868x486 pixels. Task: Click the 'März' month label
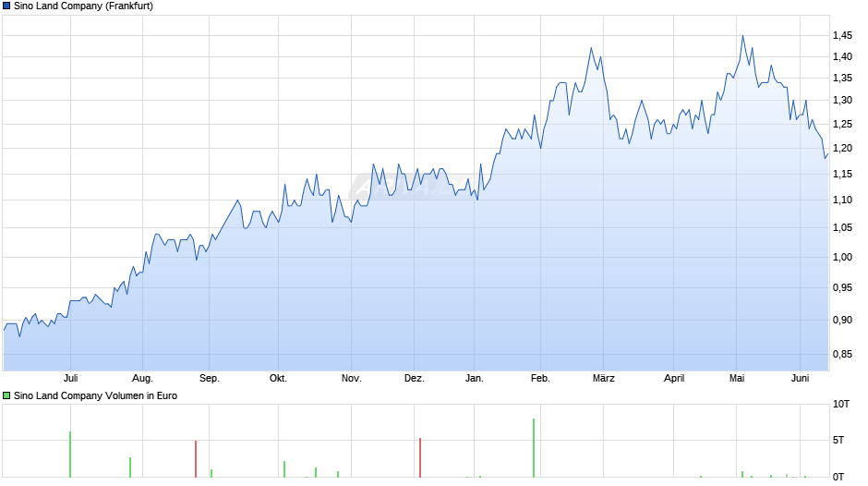coord(603,378)
